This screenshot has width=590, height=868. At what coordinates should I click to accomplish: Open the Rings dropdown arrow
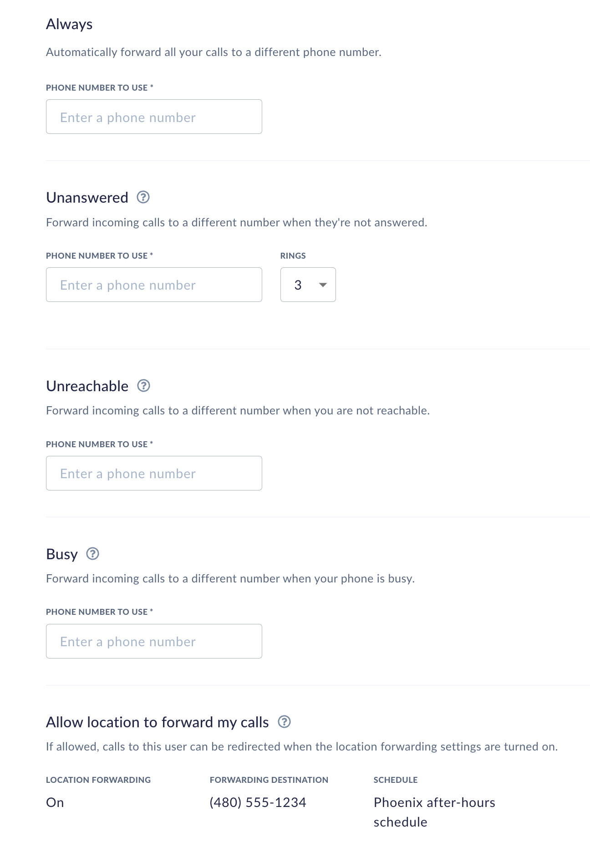click(x=322, y=285)
